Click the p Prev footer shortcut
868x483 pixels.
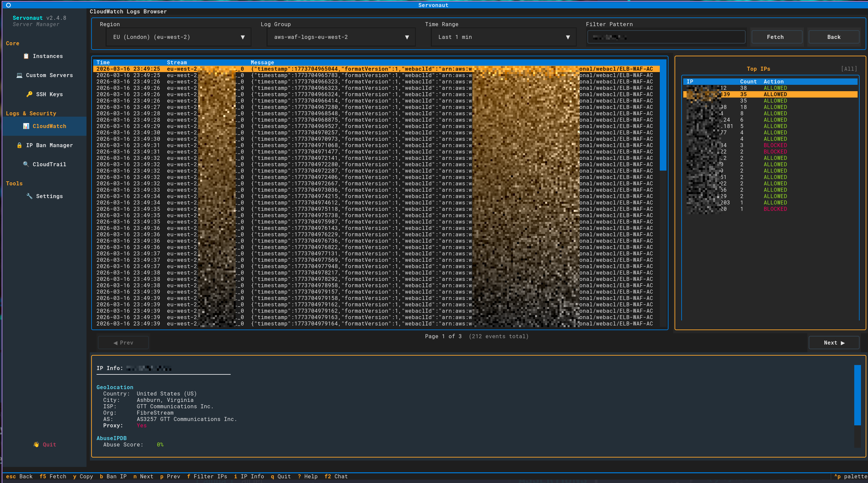170,476
